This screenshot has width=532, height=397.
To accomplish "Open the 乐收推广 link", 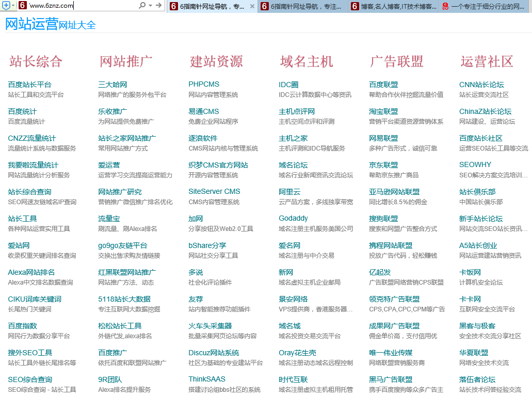I will [x=112, y=111].
